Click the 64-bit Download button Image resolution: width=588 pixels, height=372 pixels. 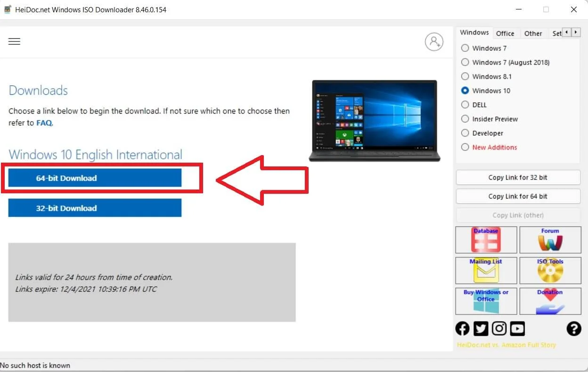(x=95, y=178)
